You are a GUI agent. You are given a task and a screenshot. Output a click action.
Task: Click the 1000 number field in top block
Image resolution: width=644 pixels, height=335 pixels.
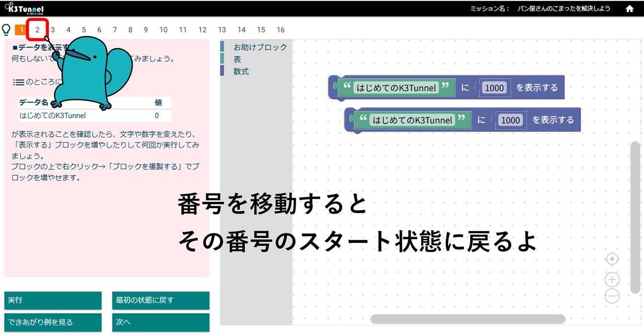pyautogui.click(x=494, y=88)
